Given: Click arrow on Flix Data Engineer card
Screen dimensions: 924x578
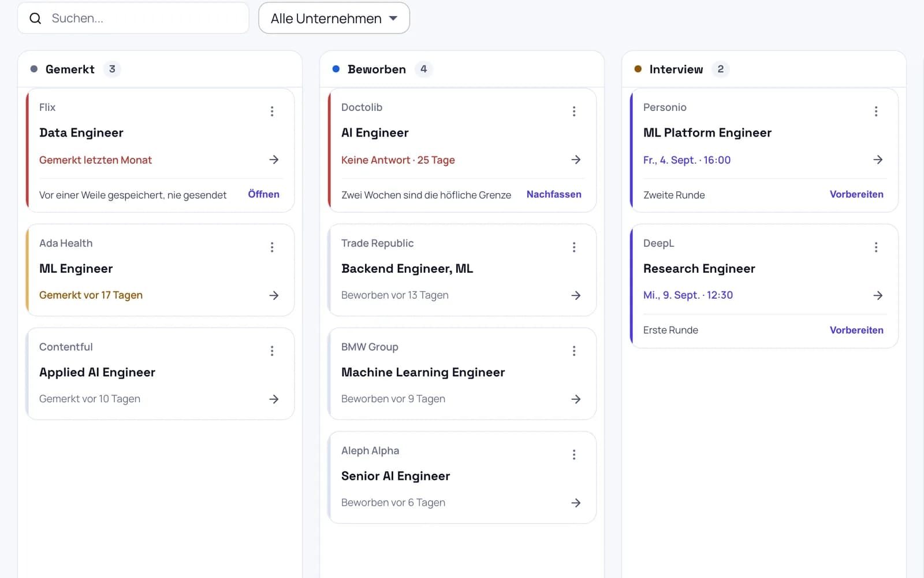Looking at the screenshot, I should coord(274,160).
